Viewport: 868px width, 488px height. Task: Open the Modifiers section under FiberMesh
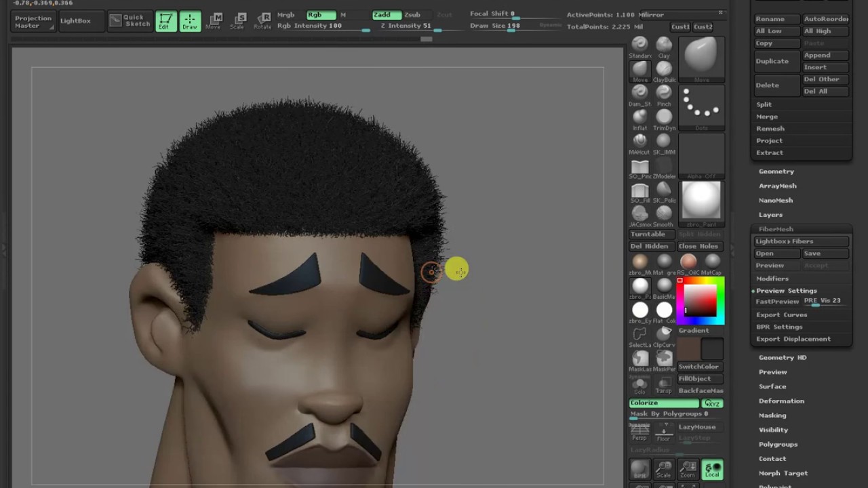(x=772, y=279)
